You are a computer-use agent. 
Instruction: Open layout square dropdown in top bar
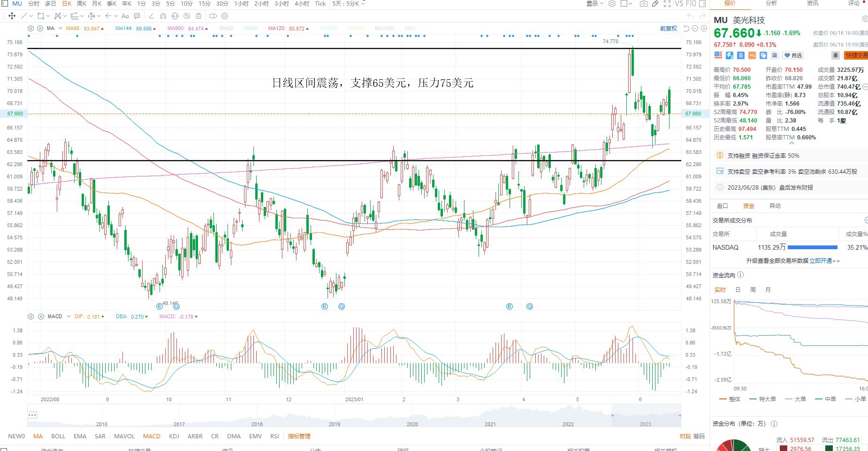pyautogui.click(x=627, y=3)
